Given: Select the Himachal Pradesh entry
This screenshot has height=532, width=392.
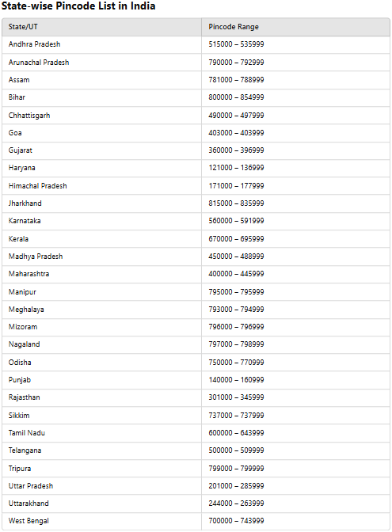Looking at the screenshot, I should [38, 186].
